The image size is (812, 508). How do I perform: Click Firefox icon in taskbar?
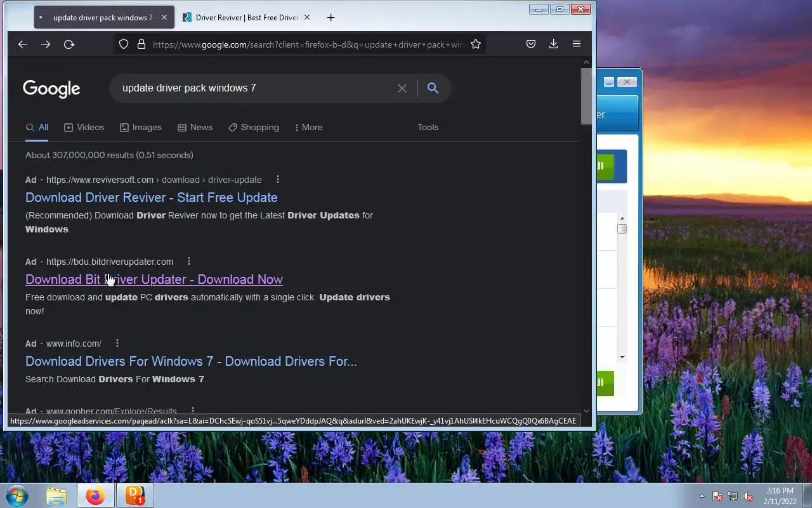(x=96, y=495)
